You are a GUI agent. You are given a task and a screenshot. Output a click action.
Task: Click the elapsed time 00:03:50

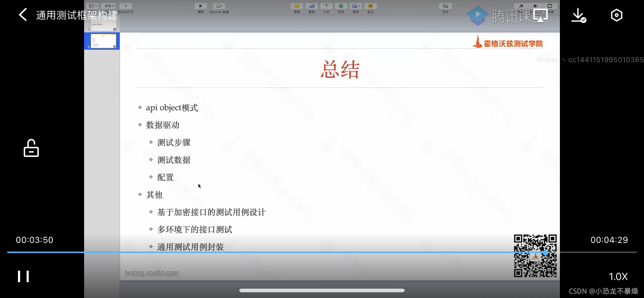tap(34, 240)
